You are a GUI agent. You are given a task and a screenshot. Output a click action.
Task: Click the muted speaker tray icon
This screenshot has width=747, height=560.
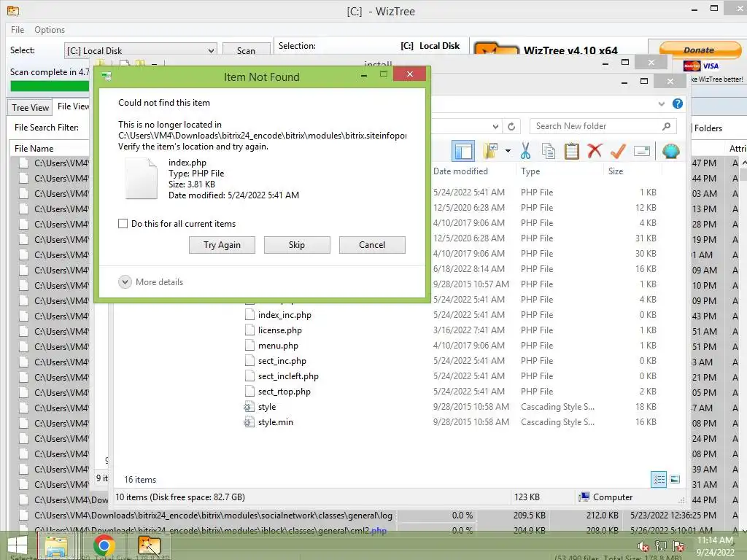(x=643, y=547)
